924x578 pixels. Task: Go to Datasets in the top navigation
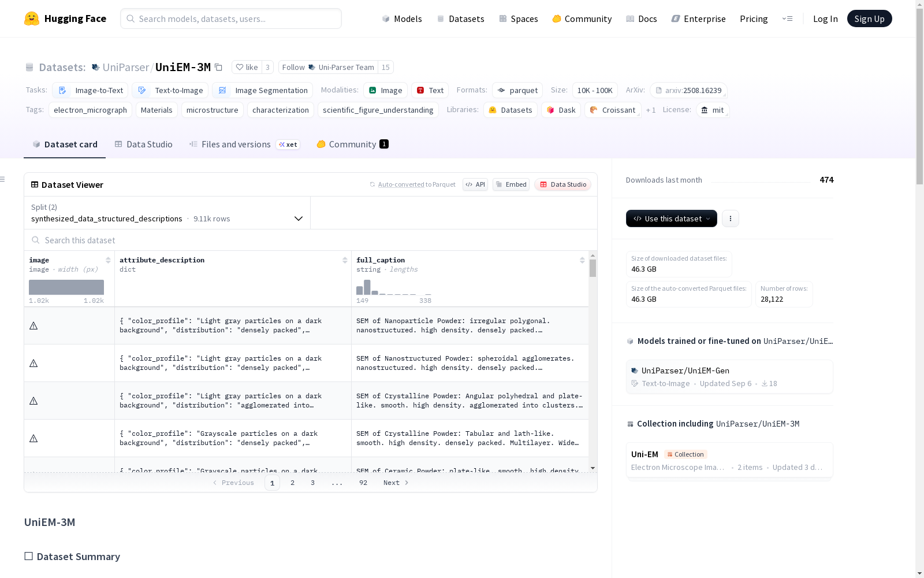click(x=460, y=18)
